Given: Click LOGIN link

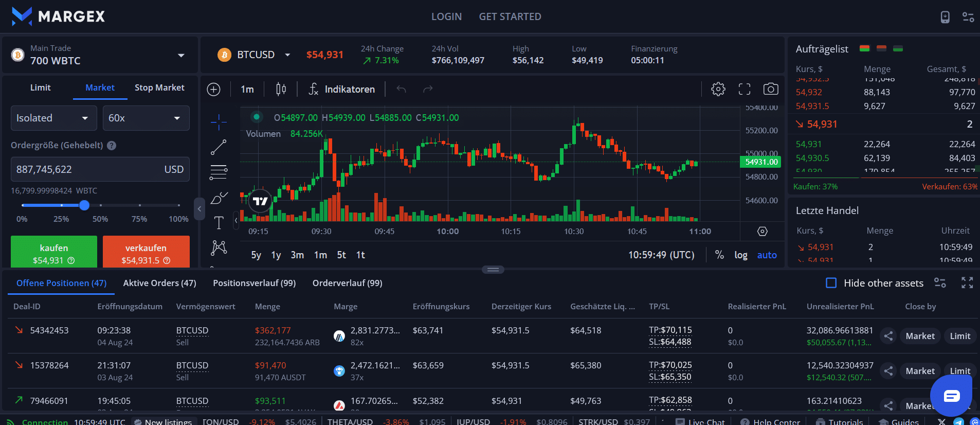Looking at the screenshot, I should pyautogui.click(x=446, y=17).
